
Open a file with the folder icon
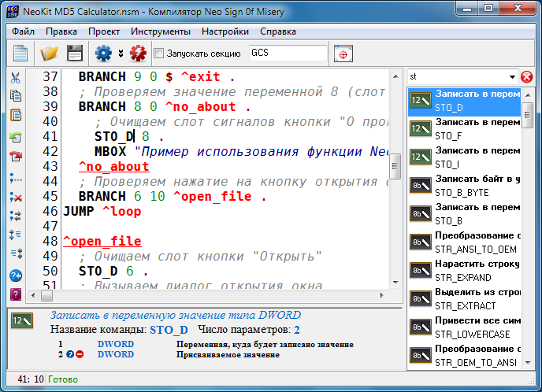[x=49, y=54]
